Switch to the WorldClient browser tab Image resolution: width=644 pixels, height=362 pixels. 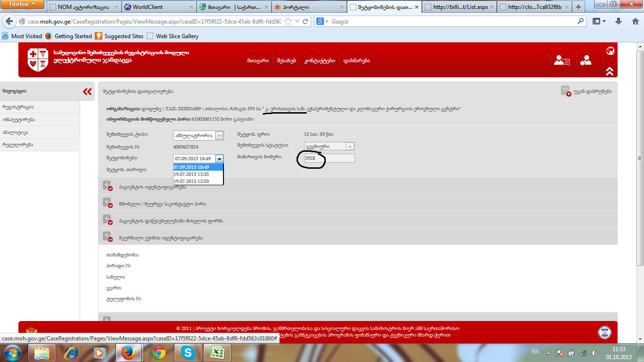tap(158, 7)
